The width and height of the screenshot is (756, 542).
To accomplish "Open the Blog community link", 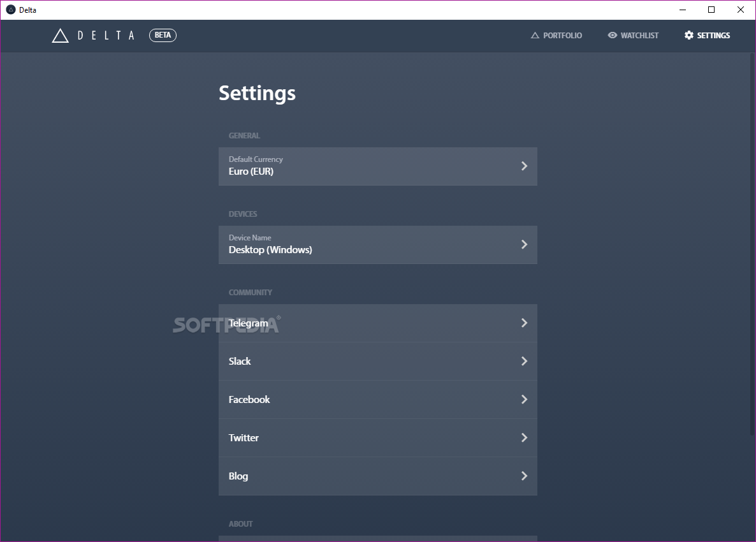I will (x=378, y=476).
